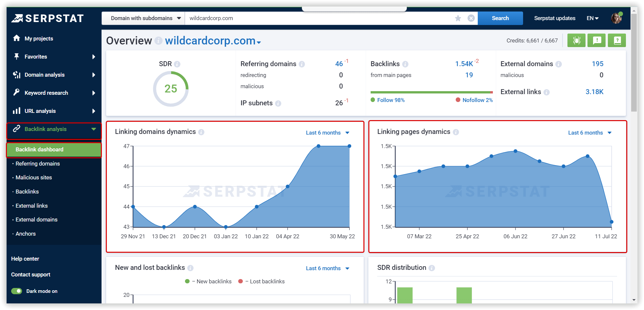Click the green spider crawler button
This screenshot has height=310, width=644.
(576, 40)
